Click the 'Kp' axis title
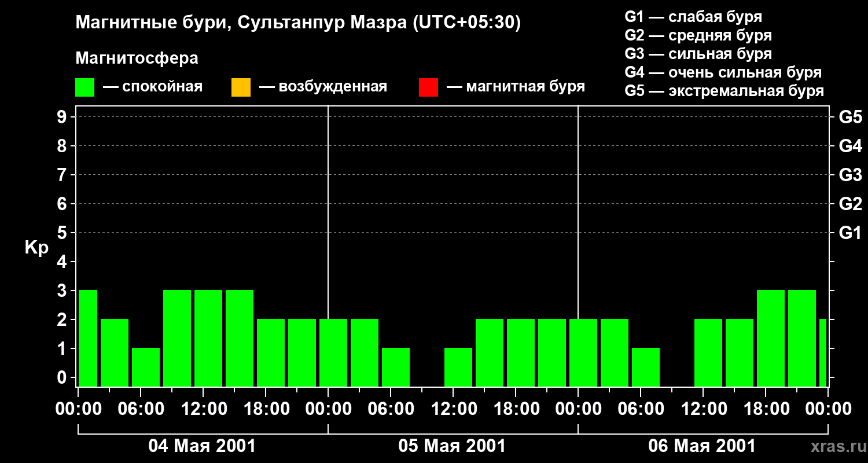868x463 pixels. point(36,248)
